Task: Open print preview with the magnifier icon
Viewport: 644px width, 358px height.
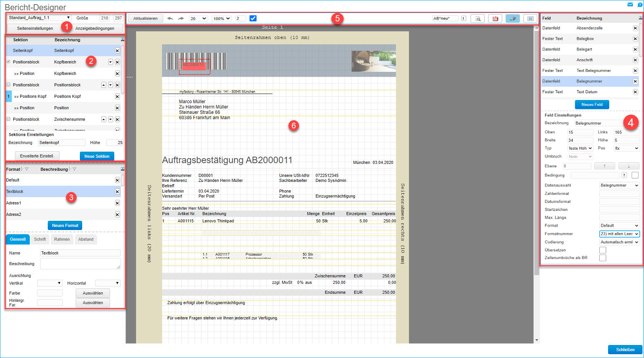Action: [478, 18]
